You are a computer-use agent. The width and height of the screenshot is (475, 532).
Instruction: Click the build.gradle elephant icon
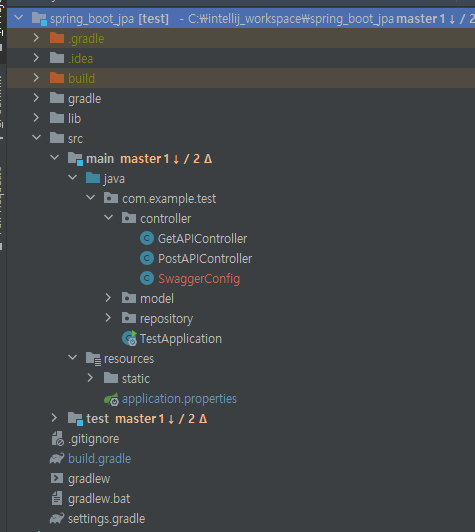click(57, 459)
